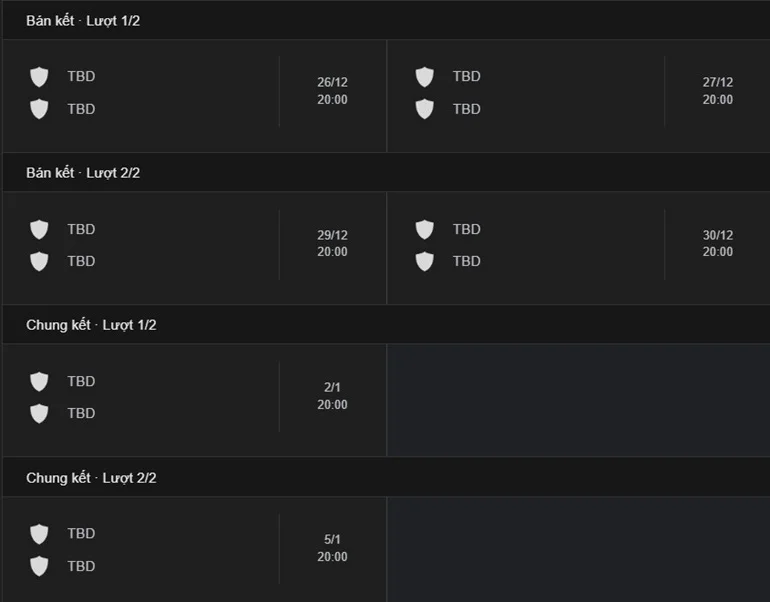
Task: Open match scheduled 27/12 at 20:00
Action: tap(717, 91)
